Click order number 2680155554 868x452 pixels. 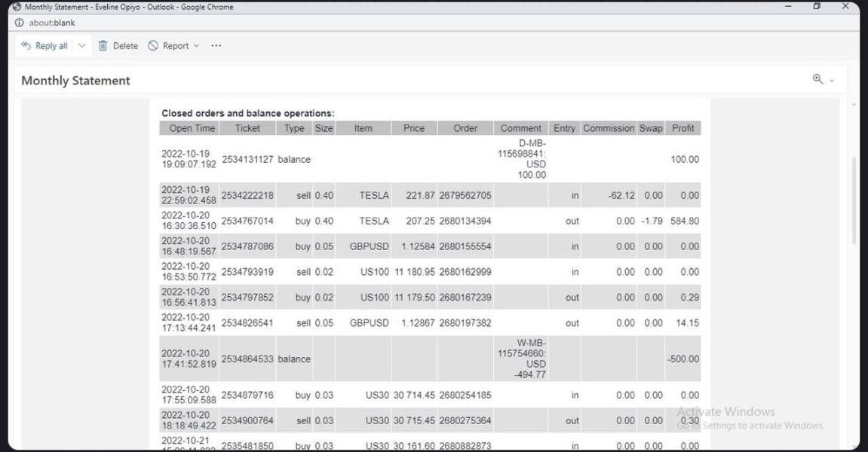pyautogui.click(x=465, y=246)
